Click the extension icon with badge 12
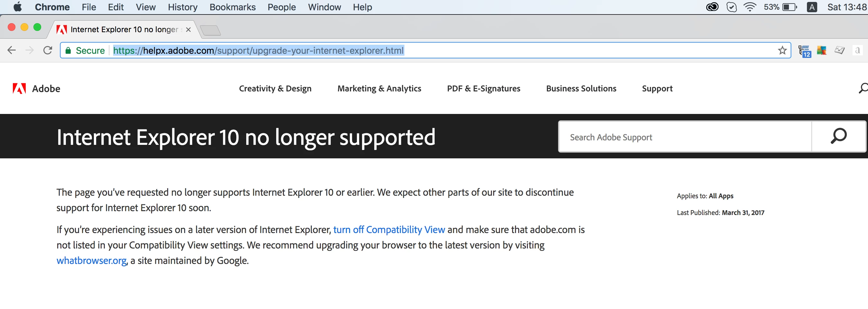Viewport: 868px width, 309px height. (804, 51)
